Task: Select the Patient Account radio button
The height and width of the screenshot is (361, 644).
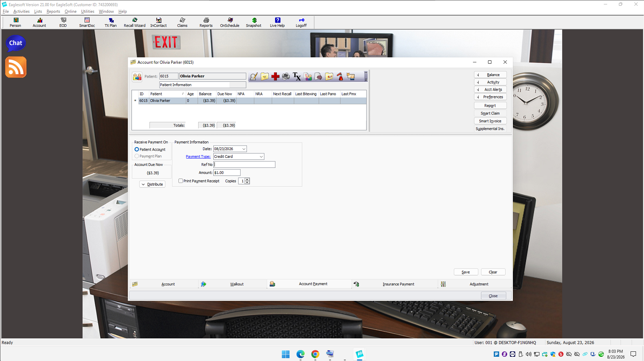Action: [136, 149]
